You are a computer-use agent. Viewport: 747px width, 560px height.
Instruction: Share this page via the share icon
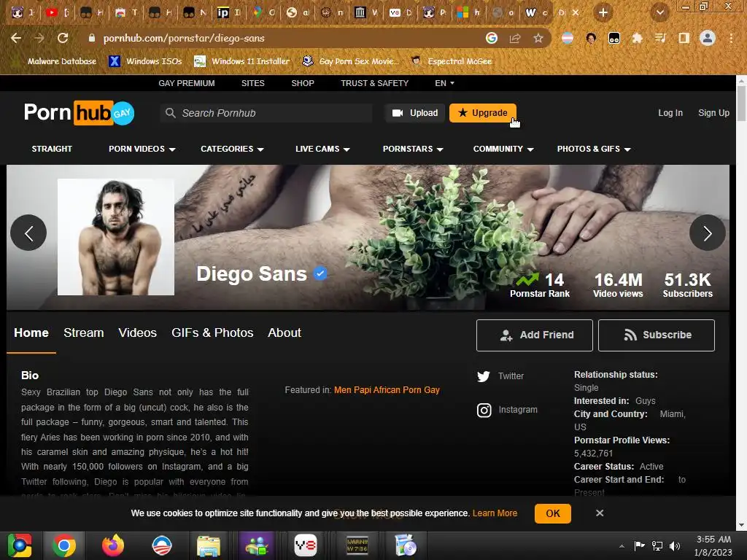tap(515, 38)
